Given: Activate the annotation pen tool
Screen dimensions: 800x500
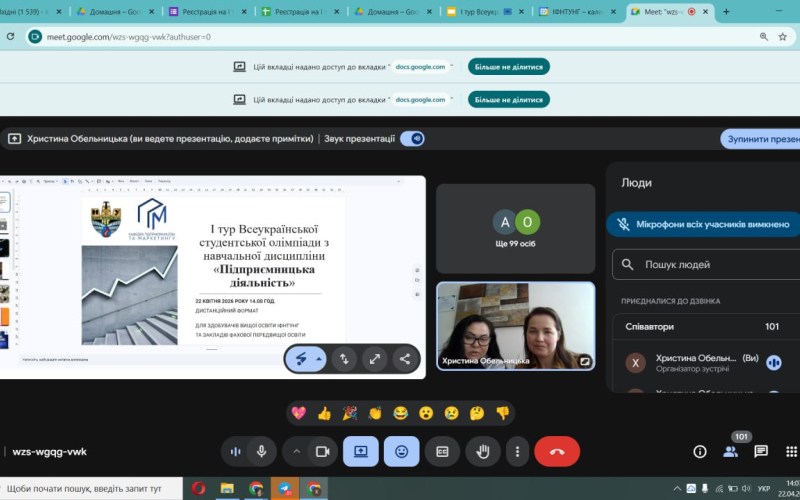Looking at the screenshot, I should (301, 359).
